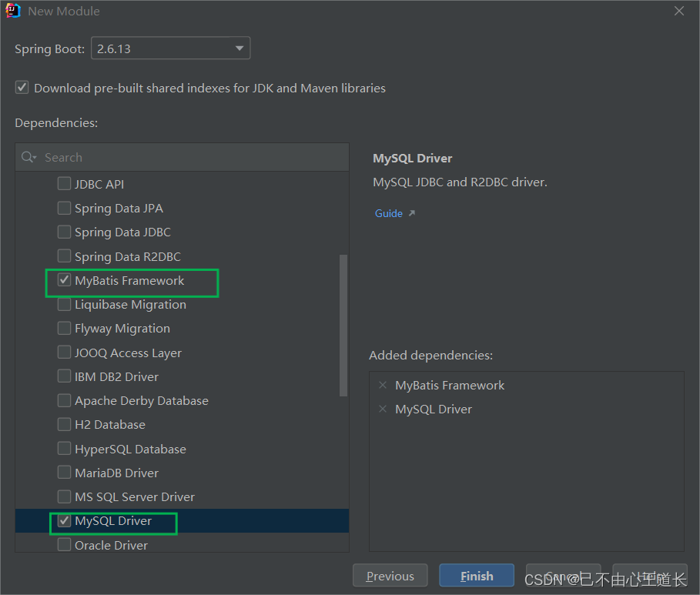Image resolution: width=700 pixels, height=595 pixels.
Task: Check the IBM DB2 Driver dependency
Action: coord(64,376)
